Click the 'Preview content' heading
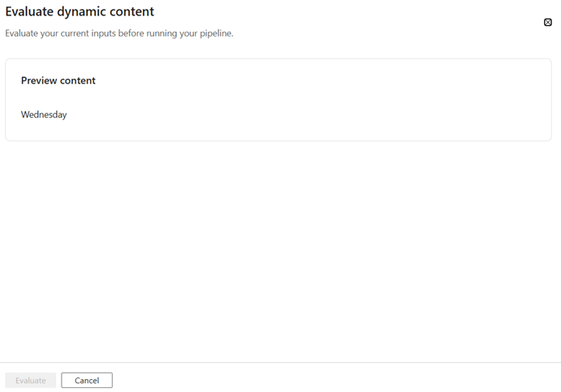The width and height of the screenshot is (561, 392). 58,80
